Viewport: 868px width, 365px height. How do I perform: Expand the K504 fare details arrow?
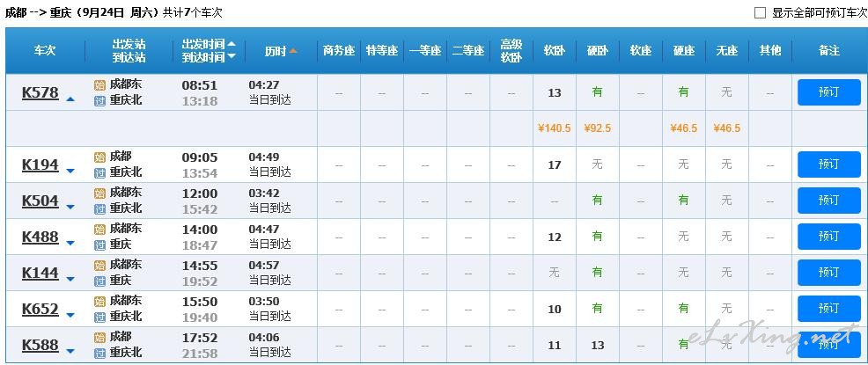(x=70, y=207)
